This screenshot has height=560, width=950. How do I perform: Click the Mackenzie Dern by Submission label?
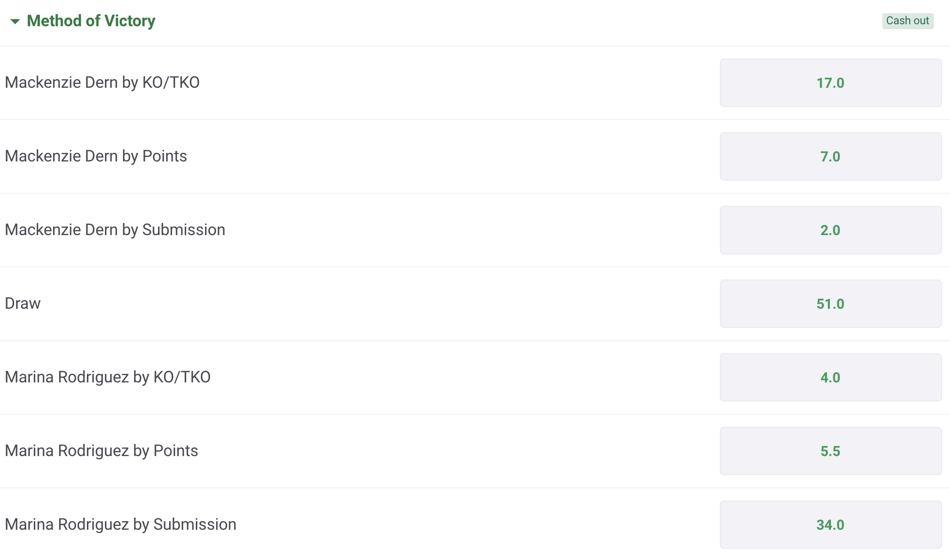pyautogui.click(x=115, y=230)
